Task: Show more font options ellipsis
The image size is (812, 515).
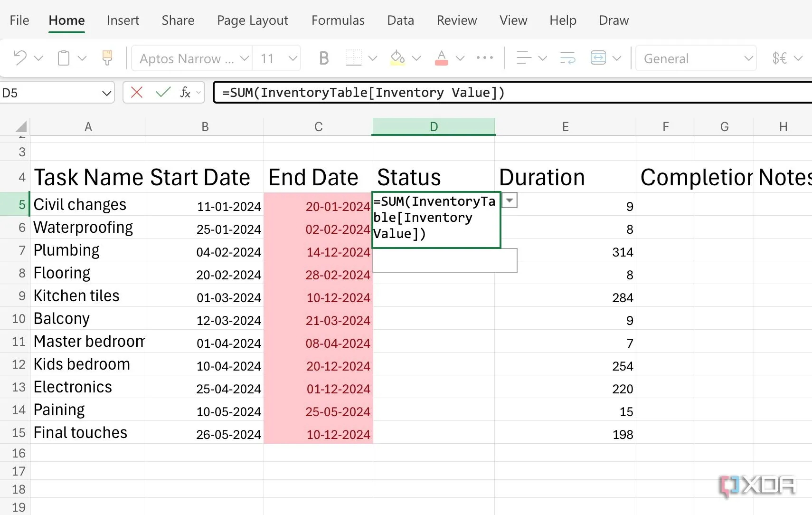Action: click(485, 57)
